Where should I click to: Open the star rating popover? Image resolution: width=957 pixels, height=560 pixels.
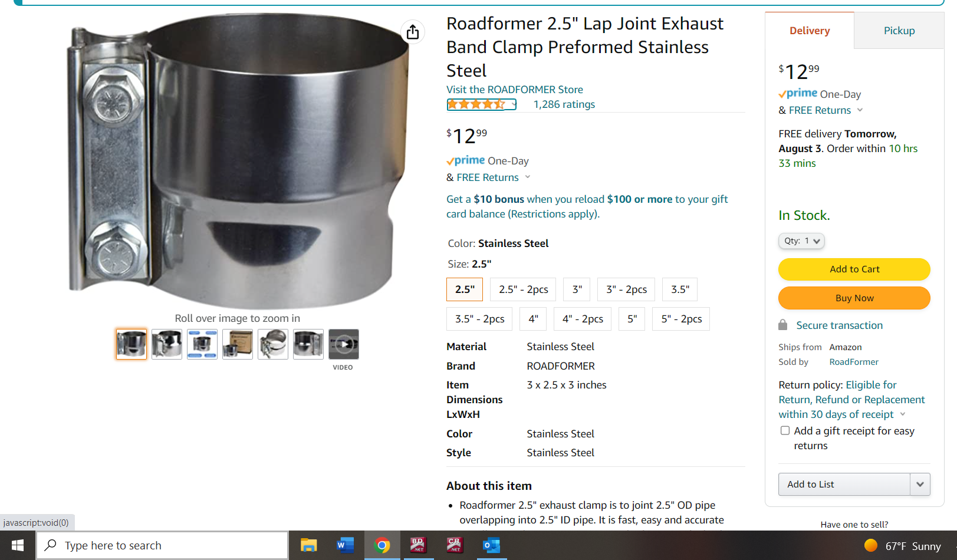click(x=482, y=104)
